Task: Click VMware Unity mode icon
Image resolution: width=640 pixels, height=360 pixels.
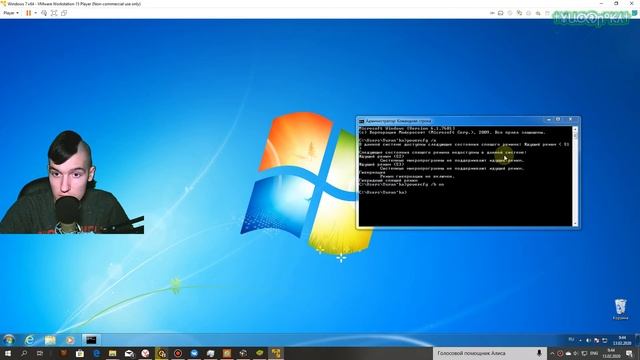Action: [64, 13]
